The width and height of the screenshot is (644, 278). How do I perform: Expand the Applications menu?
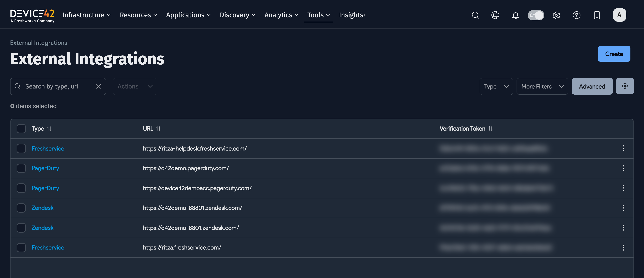(x=188, y=15)
